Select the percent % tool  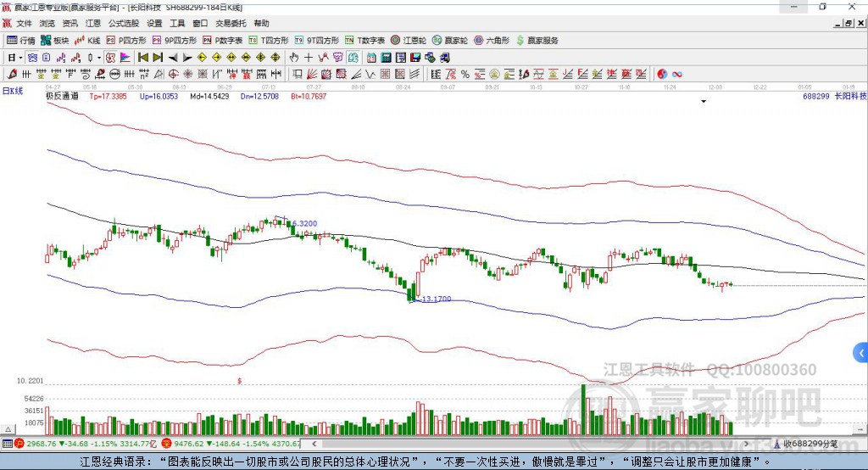click(x=465, y=74)
